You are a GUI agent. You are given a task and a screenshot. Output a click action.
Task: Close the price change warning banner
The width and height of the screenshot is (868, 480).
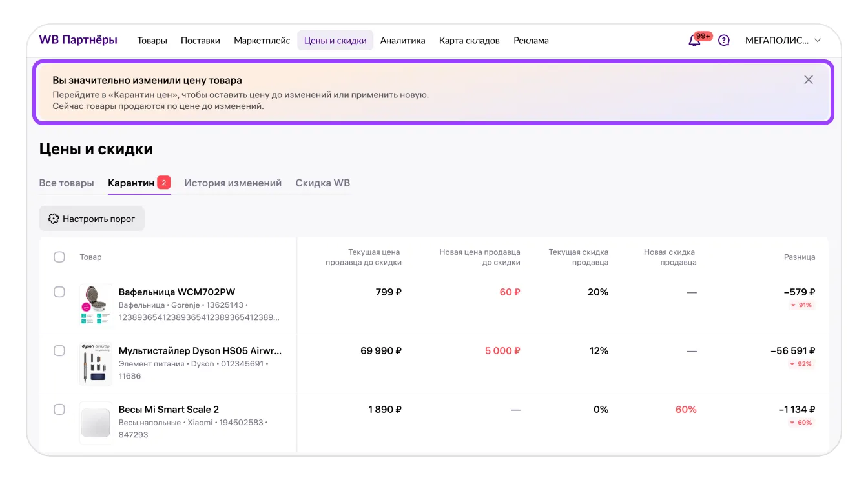point(809,80)
